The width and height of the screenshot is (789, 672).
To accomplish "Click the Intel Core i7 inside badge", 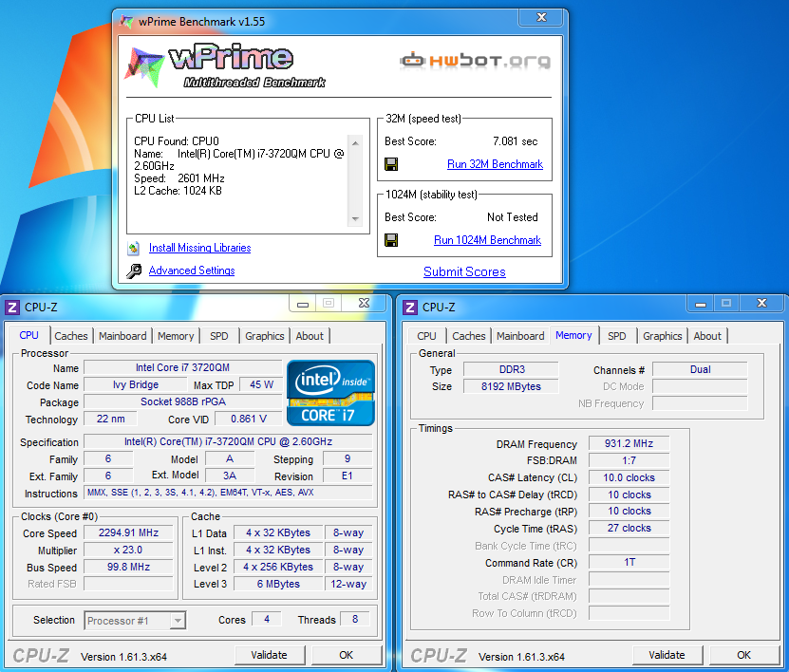I will click(330, 393).
